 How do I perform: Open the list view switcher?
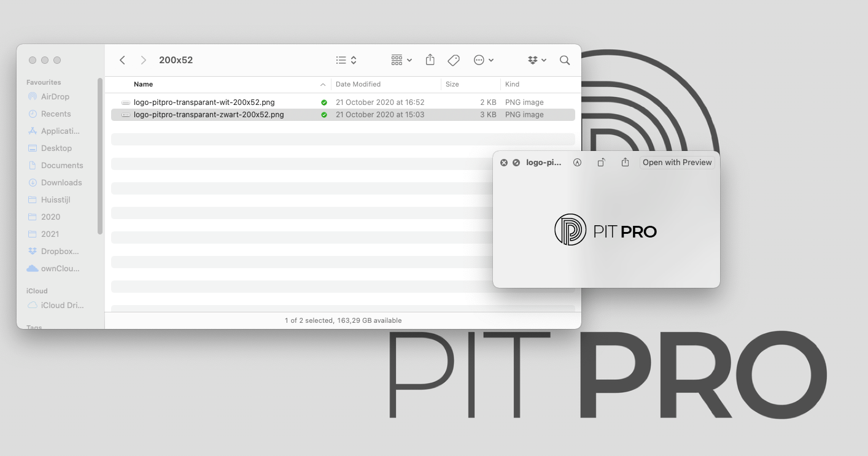pyautogui.click(x=346, y=60)
